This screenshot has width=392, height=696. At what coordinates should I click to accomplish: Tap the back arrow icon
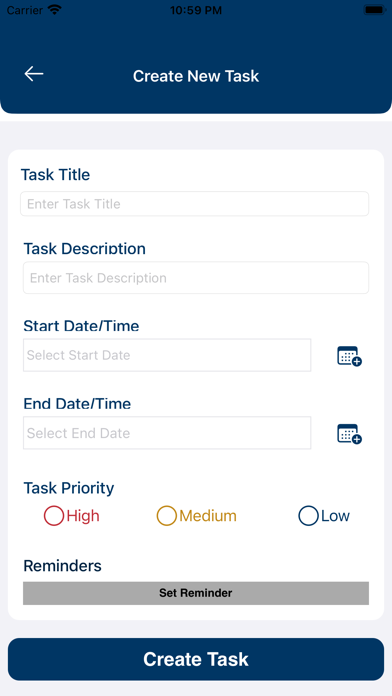point(34,74)
